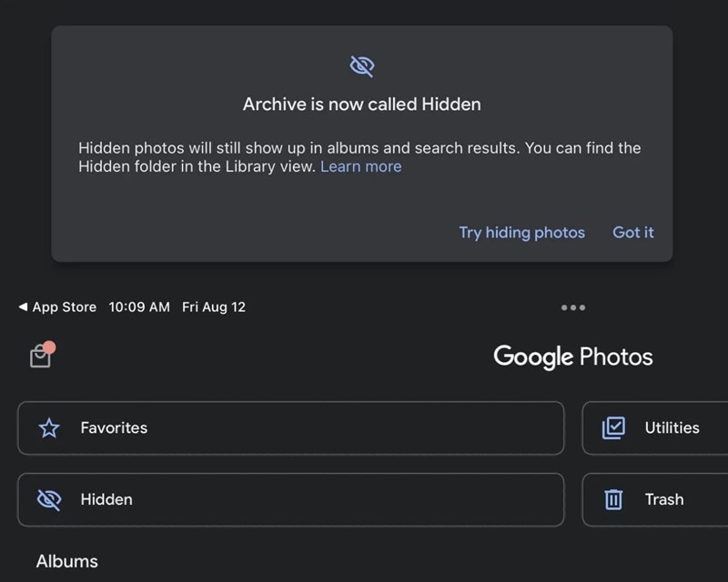This screenshot has width=728, height=582.
Task: Tap the back arrow to App Store
Action: point(23,307)
